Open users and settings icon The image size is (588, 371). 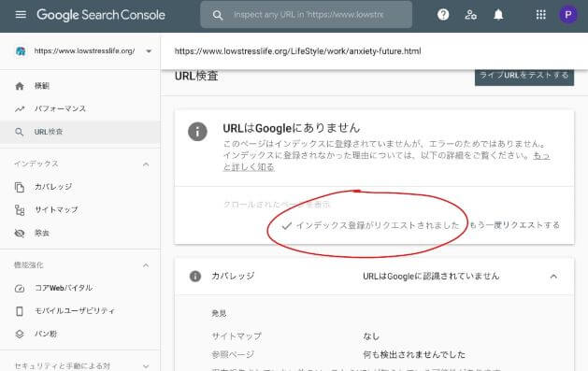coord(470,15)
